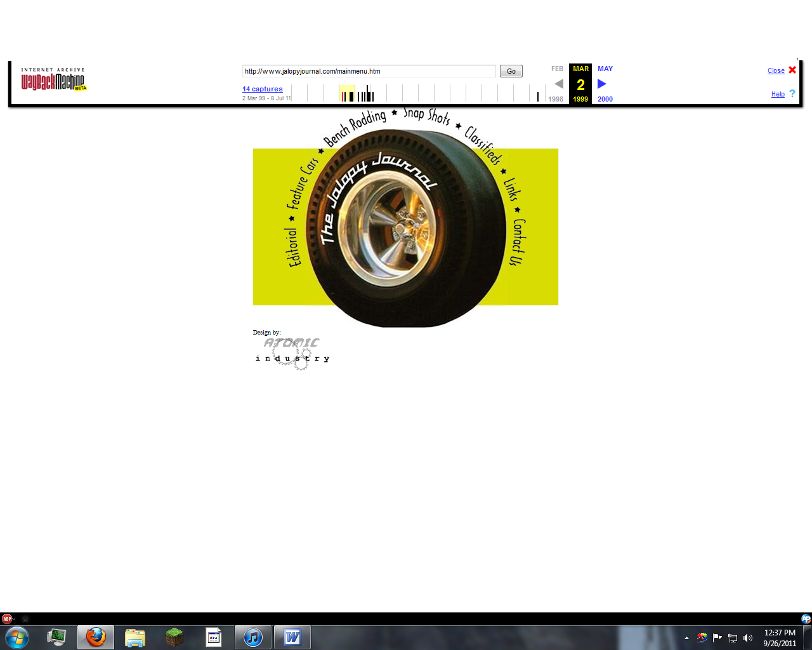Click the highlighted 1999 timeline column
812x650 pixels.
(x=347, y=93)
